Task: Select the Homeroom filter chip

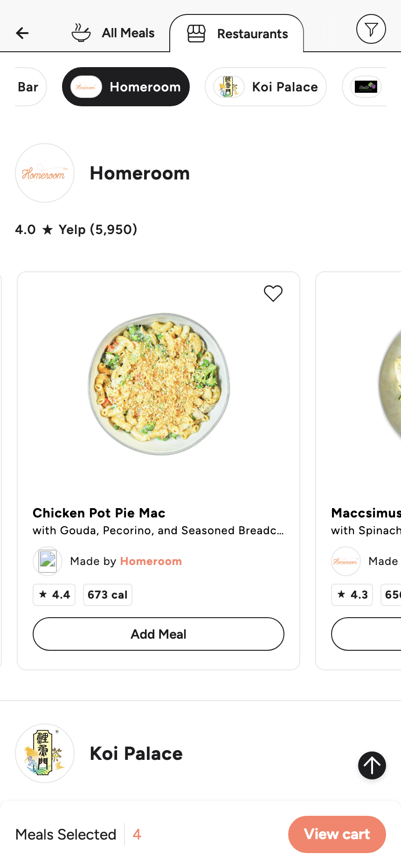Action: (126, 87)
